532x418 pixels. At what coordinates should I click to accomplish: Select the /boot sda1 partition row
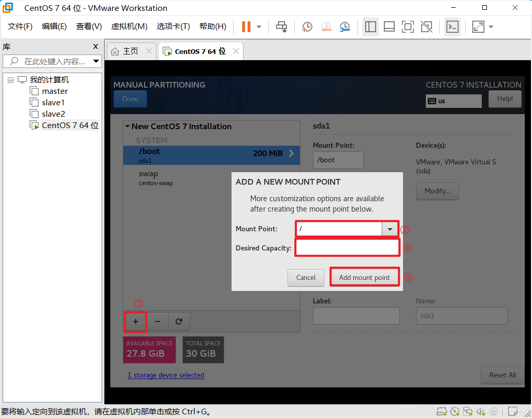pyautogui.click(x=211, y=155)
